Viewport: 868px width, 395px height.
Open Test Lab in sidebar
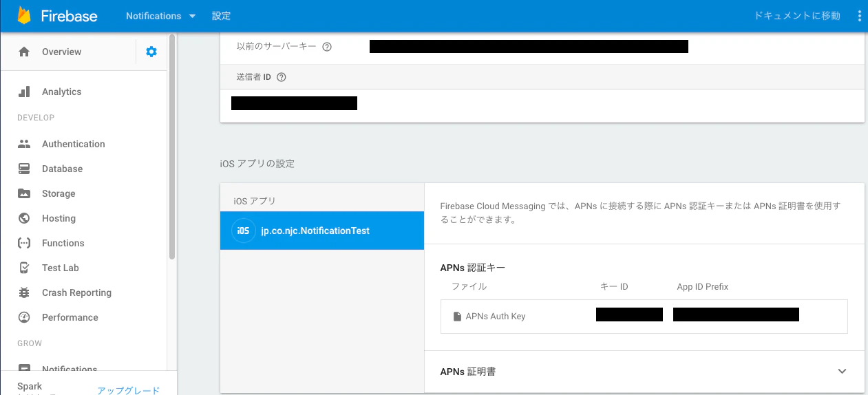[x=61, y=268]
